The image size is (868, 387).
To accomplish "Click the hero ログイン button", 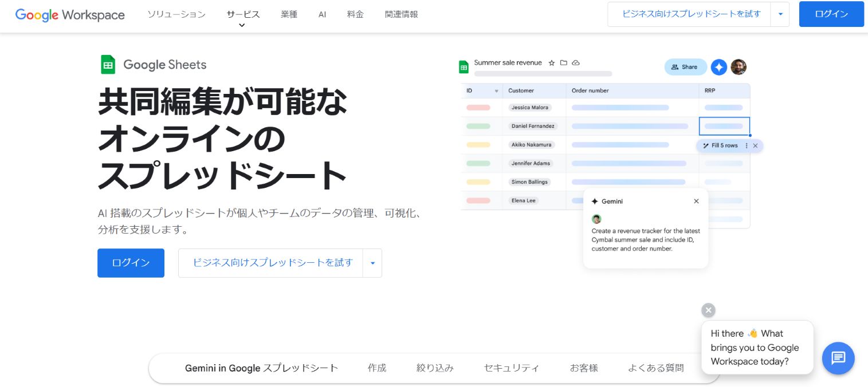I will [x=131, y=263].
